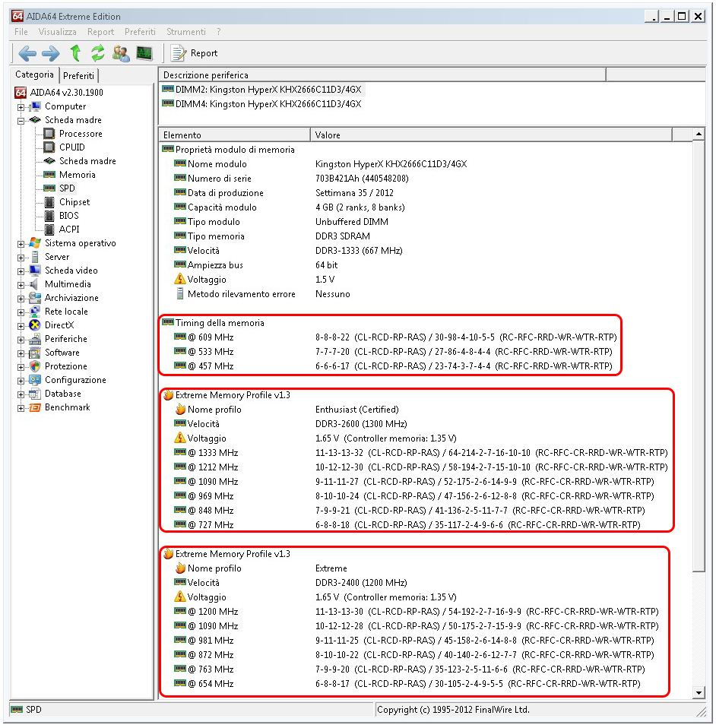Click the Windows flag Sistema operativo icon
716x728 pixels.
pos(34,243)
